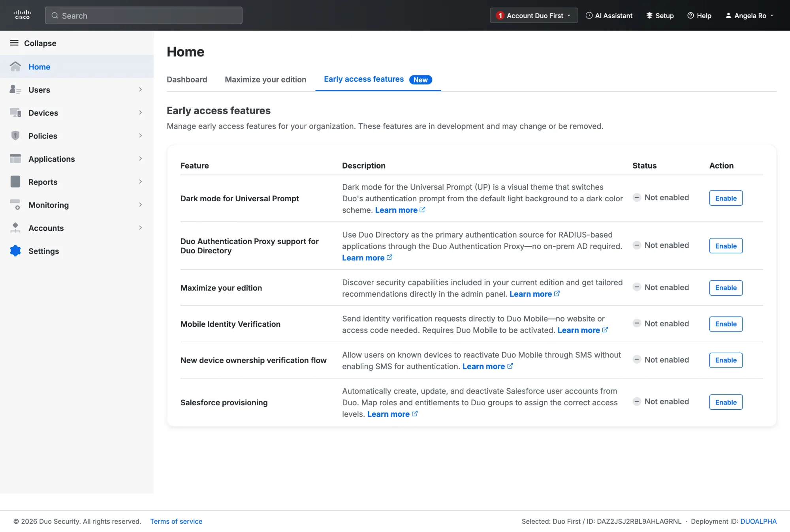This screenshot has width=790, height=532.
Task: Click the Not enabled status for Maximize your edition
Action: point(661,287)
